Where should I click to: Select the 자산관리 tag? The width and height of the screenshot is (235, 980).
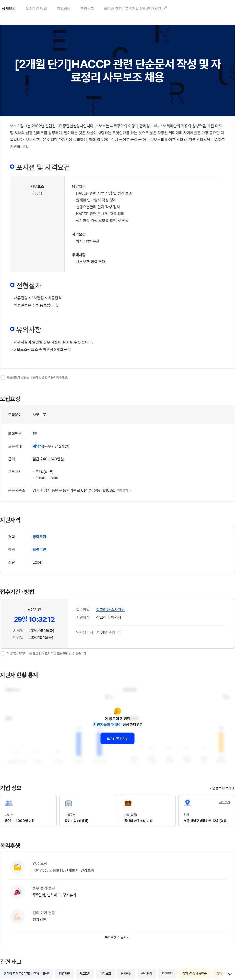[167, 973]
